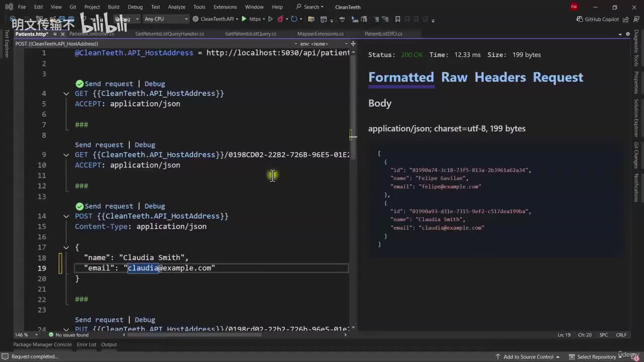Viewport: 644px width, 362px height.
Task: Switch to the MapperExtensions.cs tab
Action: point(320,34)
